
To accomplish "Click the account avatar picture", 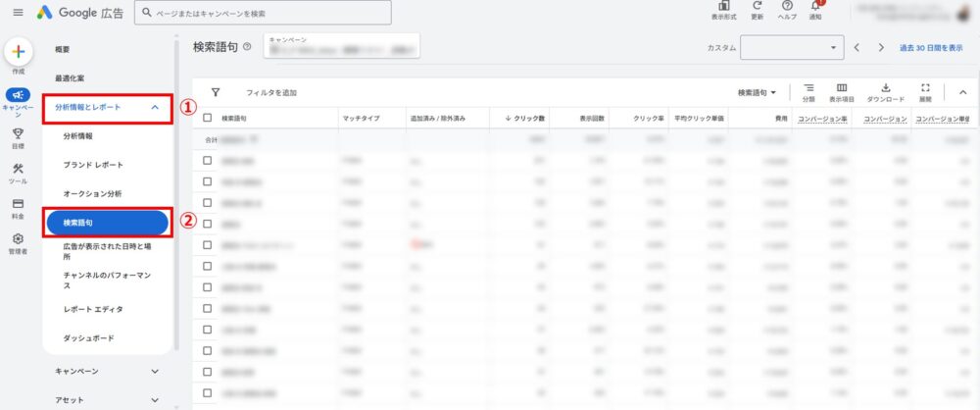I will [x=963, y=15].
